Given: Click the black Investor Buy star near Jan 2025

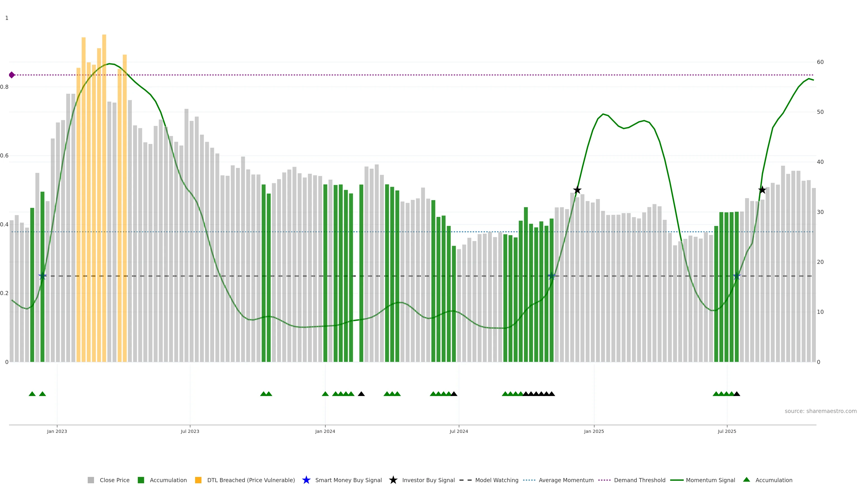Looking at the screenshot, I should click(577, 190).
